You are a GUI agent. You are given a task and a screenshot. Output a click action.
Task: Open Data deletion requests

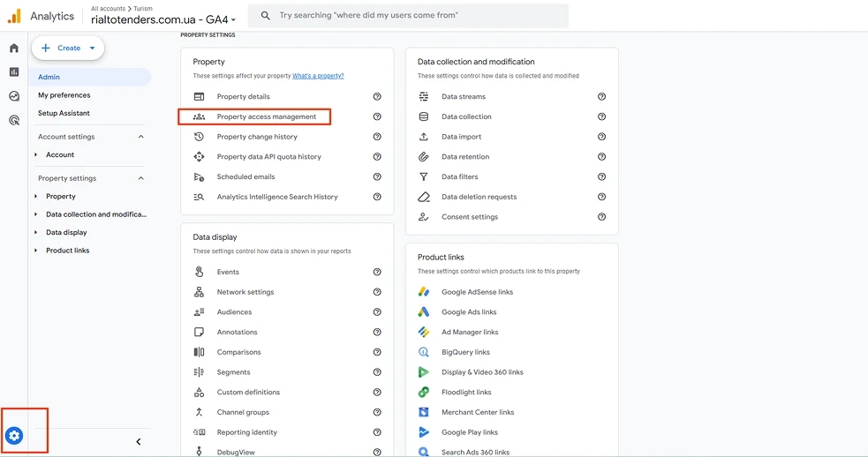[479, 197]
